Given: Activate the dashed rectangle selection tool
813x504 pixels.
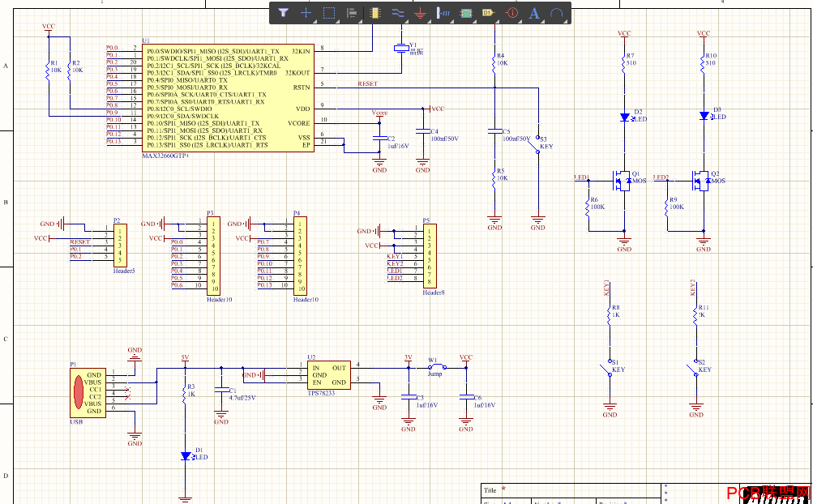Looking at the screenshot, I should 329,13.
